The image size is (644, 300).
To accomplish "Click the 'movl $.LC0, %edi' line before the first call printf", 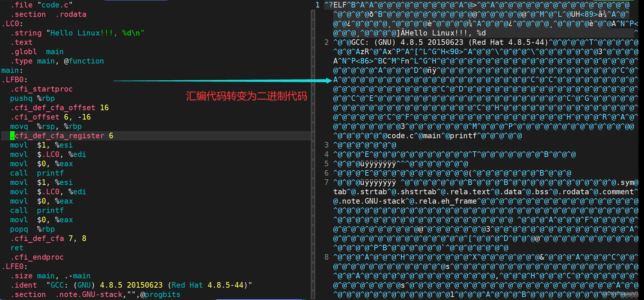I will 48,154.
